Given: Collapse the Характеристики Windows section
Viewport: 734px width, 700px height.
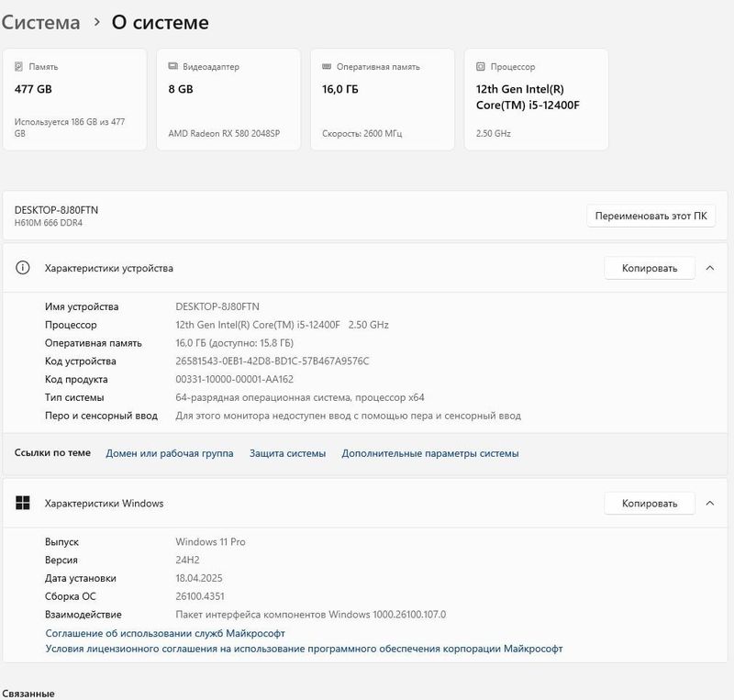Looking at the screenshot, I should click(710, 504).
